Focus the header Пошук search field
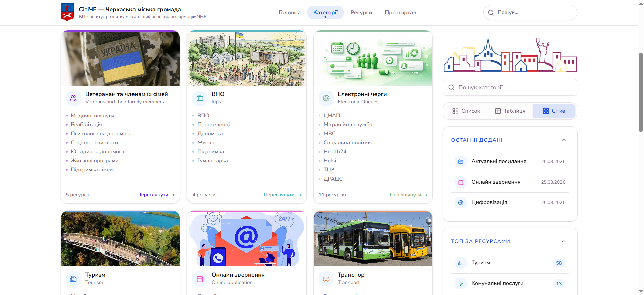Screen dimensions: 644x295 (530, 12)
